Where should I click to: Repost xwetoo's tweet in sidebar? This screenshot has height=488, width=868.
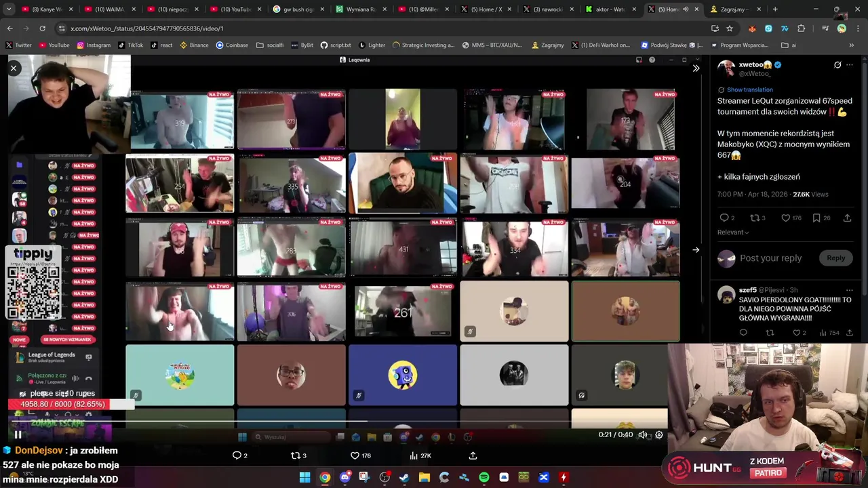click(x=754, y=218)
